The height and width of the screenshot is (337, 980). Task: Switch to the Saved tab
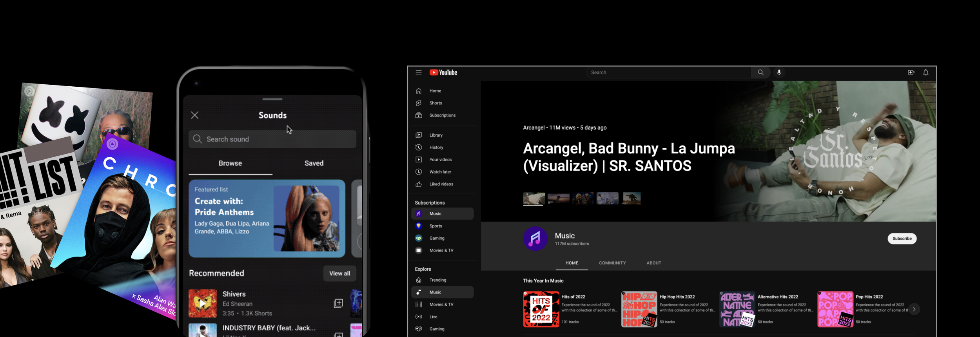coord(314,163)
